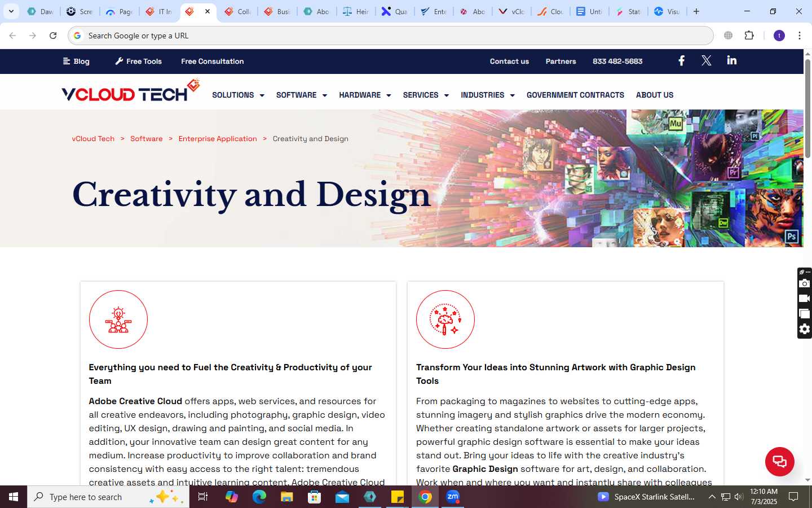
Task: Click the browser Reload button
Action: pos(53,36)
